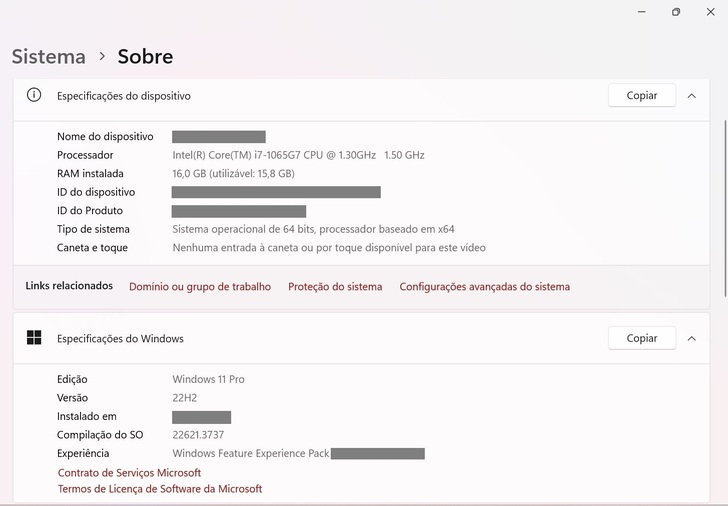
Task: Click the Experiência label
Action: (83, 454)
